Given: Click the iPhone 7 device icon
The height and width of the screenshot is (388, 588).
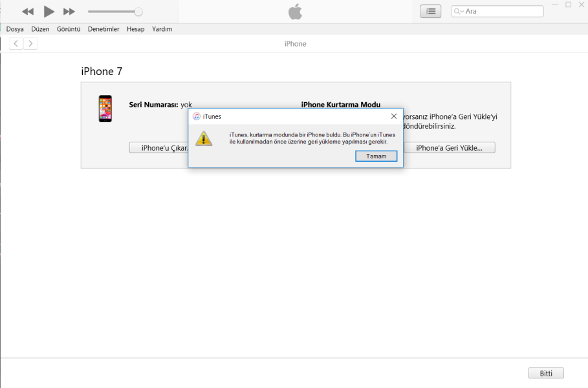Looking at the screenshot, I should pos(105,109).
